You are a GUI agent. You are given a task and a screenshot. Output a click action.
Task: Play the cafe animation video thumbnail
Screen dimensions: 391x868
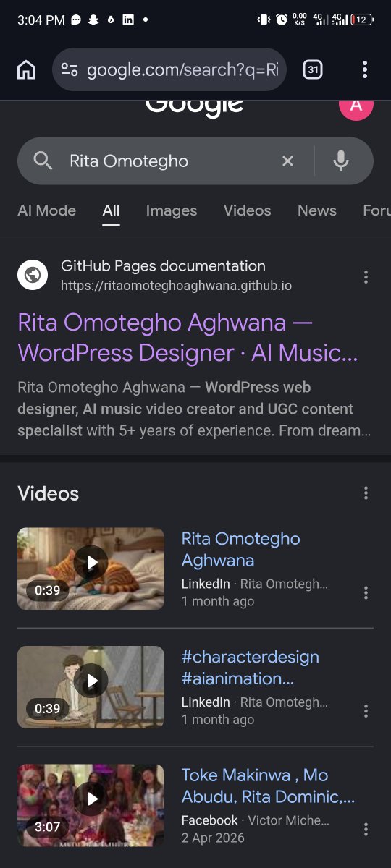point(91,687)
